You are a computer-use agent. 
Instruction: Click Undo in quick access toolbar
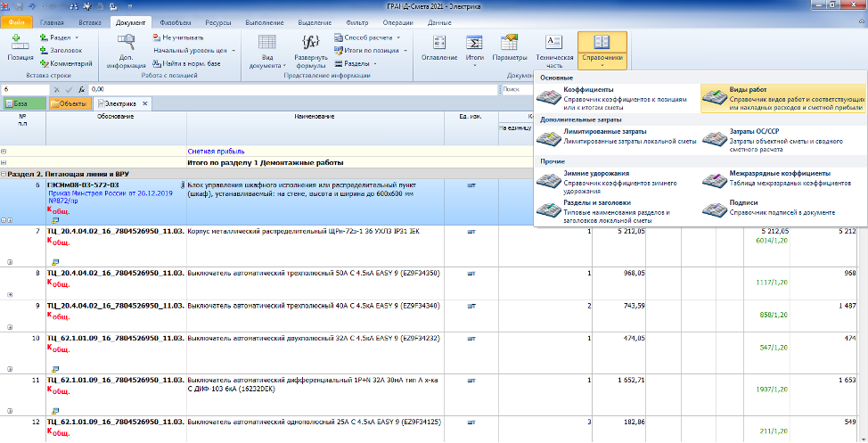tap(32, 6)
